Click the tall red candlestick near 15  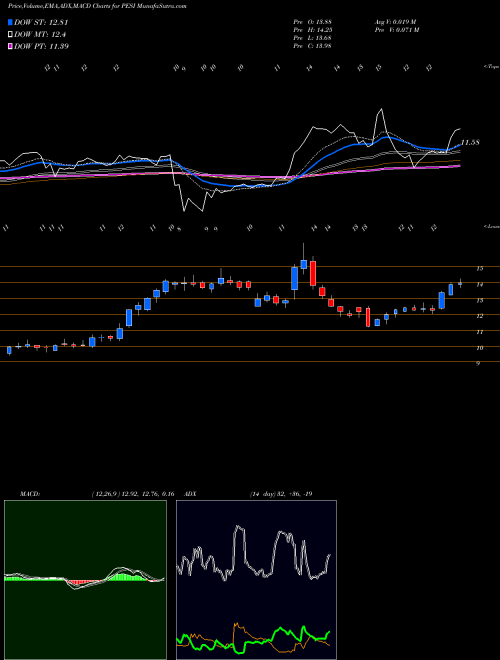[313, 273]
